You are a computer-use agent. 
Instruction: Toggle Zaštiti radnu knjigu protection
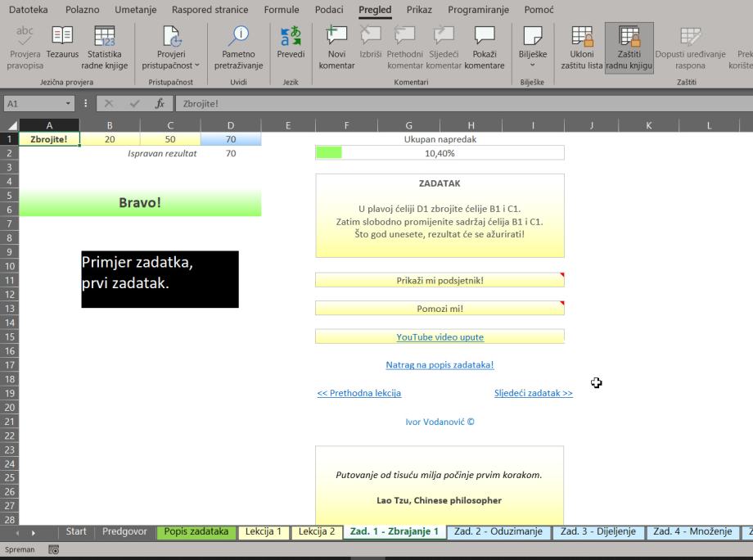629,47
